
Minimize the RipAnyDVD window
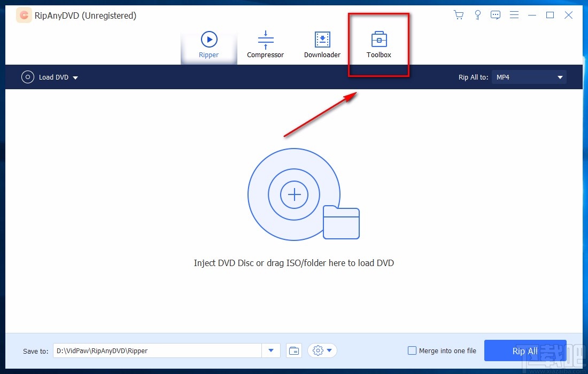click(x=532, y=15)
